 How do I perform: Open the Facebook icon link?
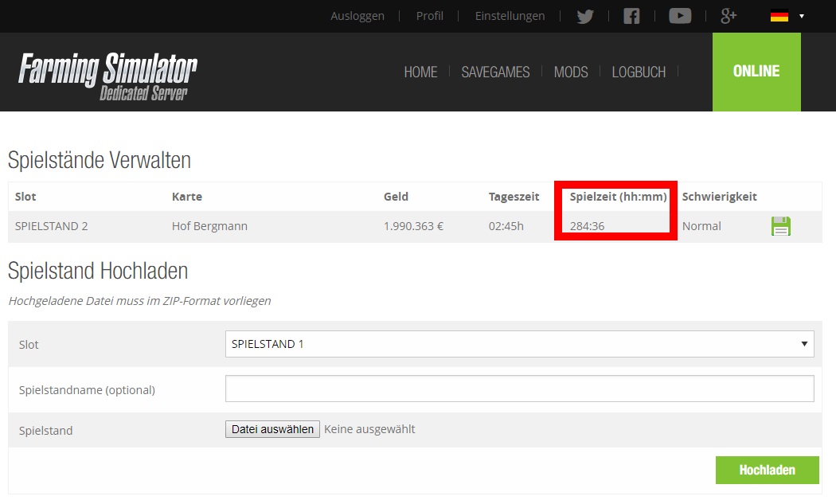[631, 16]
